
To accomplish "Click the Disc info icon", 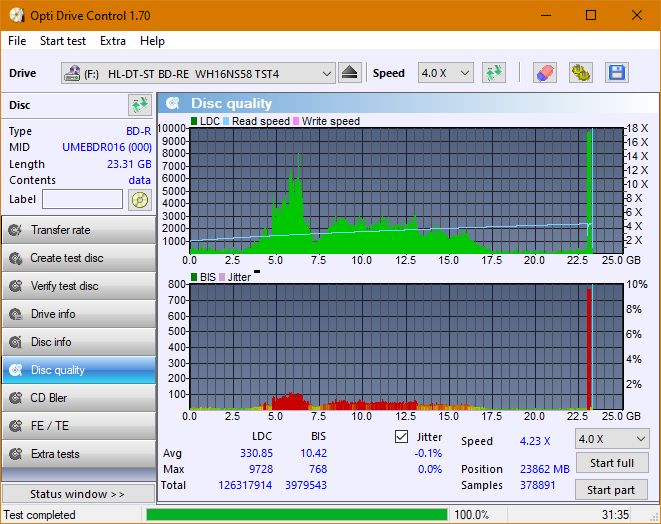I will click(x=16, y=342).
